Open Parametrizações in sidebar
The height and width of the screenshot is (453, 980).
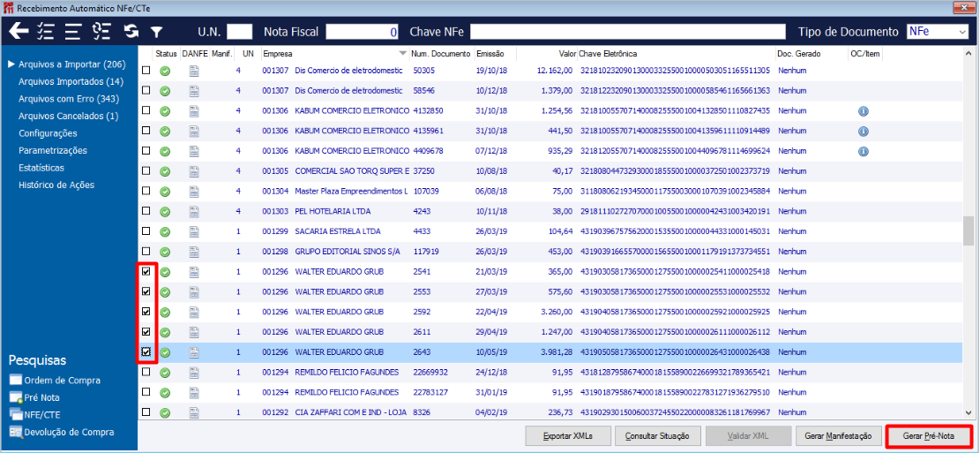tap(53, 150)
